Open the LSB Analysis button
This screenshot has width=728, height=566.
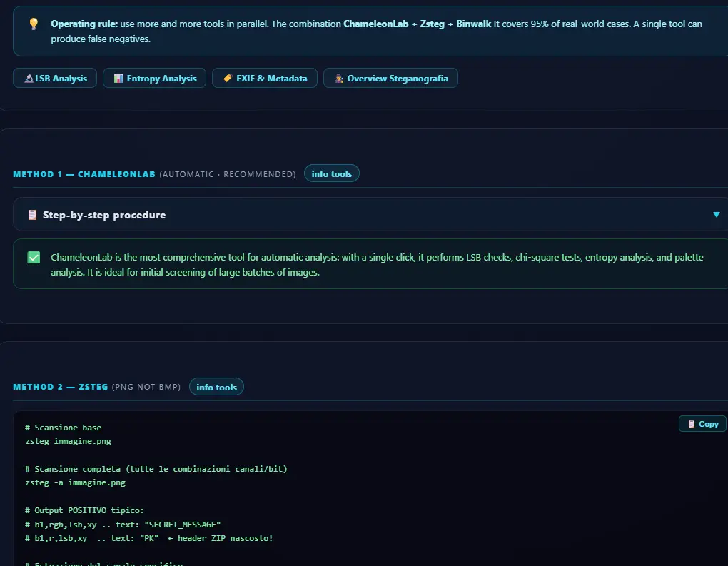pyautogui.click(x=55, y=78)
